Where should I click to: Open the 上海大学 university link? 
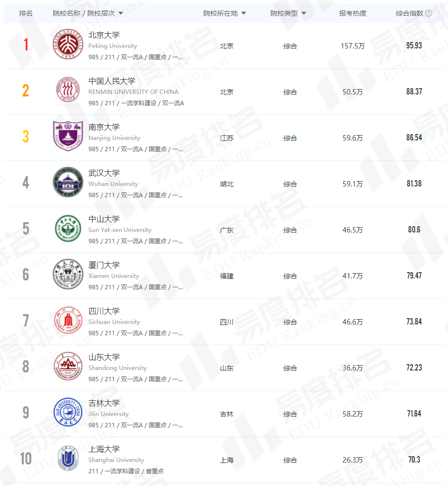click(103, 449)
